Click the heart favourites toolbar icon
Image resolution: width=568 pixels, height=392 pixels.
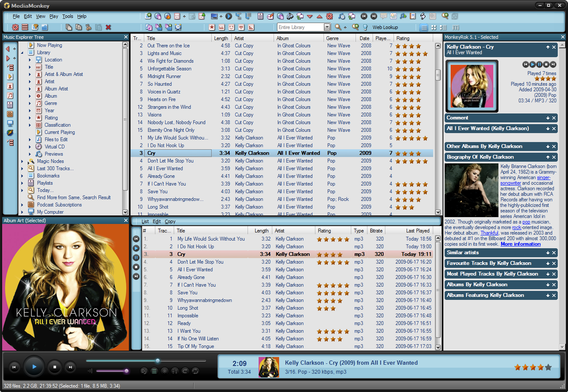(x=242, y=27)
